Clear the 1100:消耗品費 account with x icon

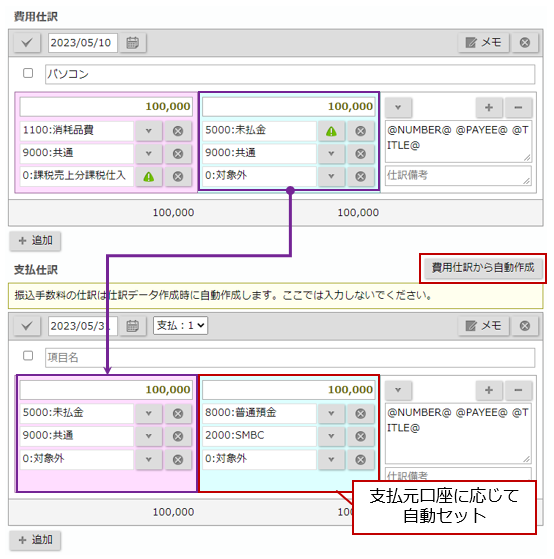click(178, 130)
